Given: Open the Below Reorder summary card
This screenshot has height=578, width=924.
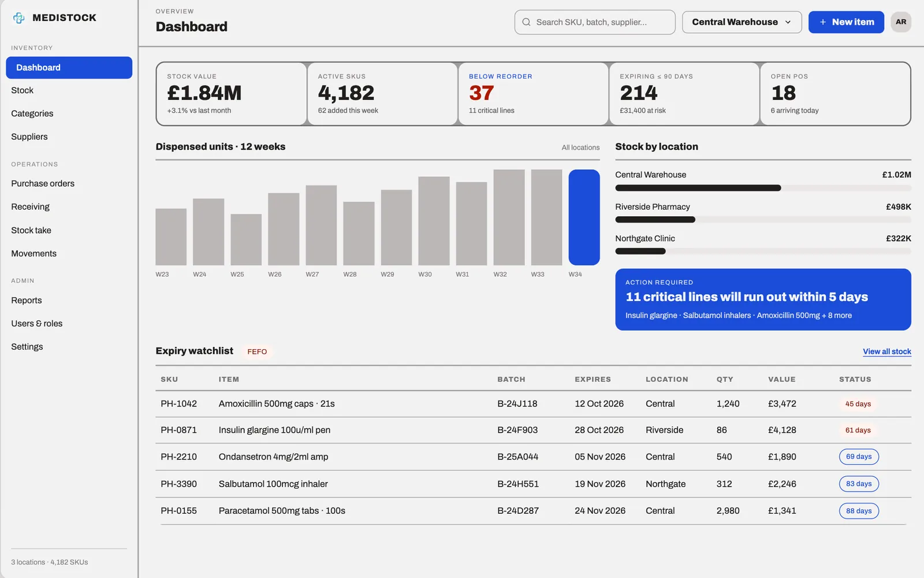Looking at the screenshot, I should (x=533, y=94).
